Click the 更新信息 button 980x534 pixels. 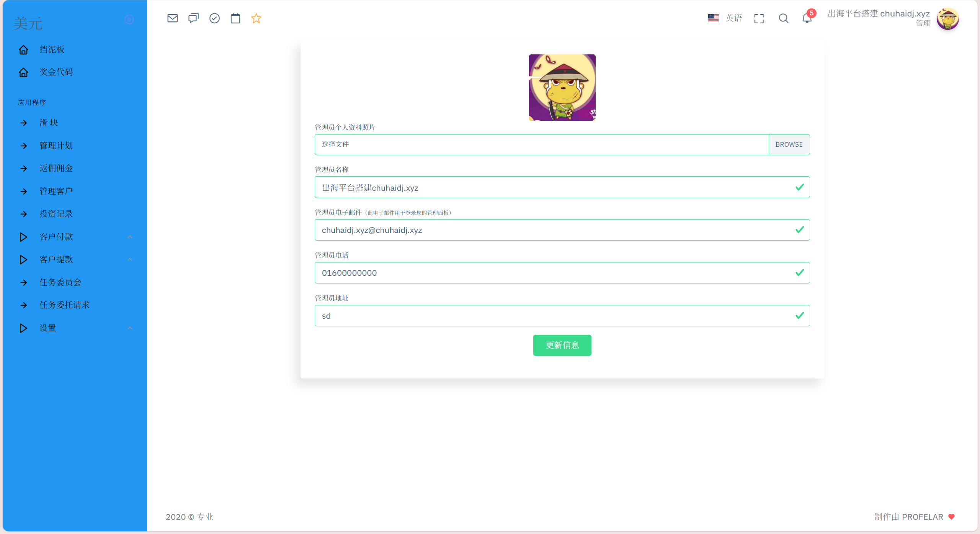(x=562, y=345)
